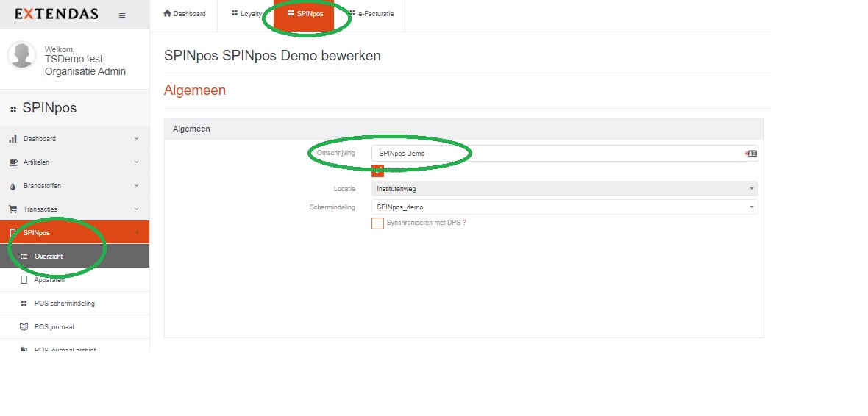
Task: Click the POS schermindeling grid icon
Action: [24, 304]
